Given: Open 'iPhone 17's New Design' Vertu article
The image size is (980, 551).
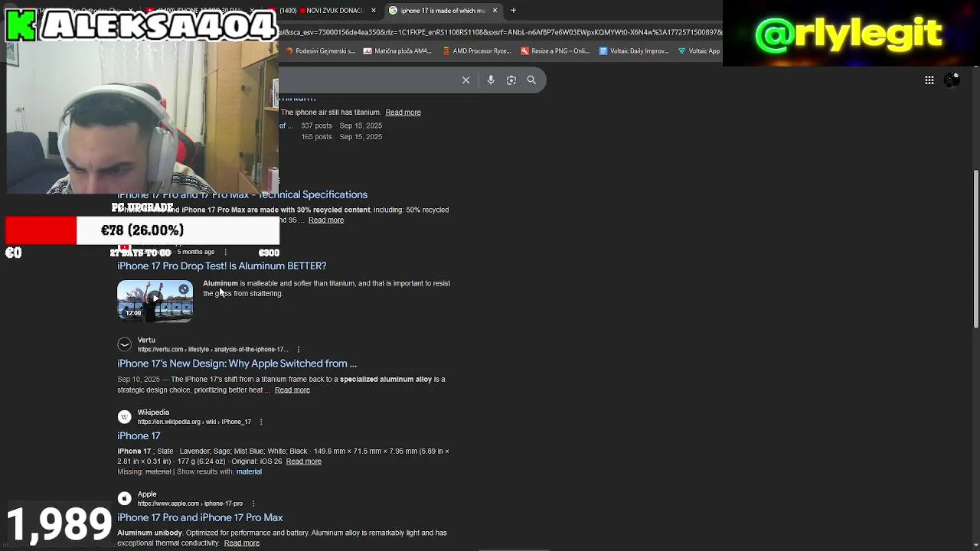Looking at the screenshot, I should tap(237, 364).
